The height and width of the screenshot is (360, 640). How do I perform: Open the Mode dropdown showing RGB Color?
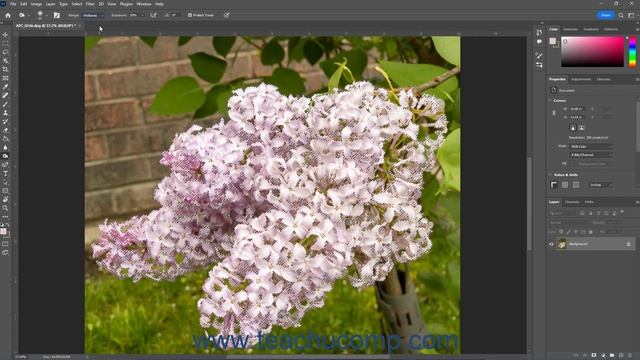tap(591, 146)
